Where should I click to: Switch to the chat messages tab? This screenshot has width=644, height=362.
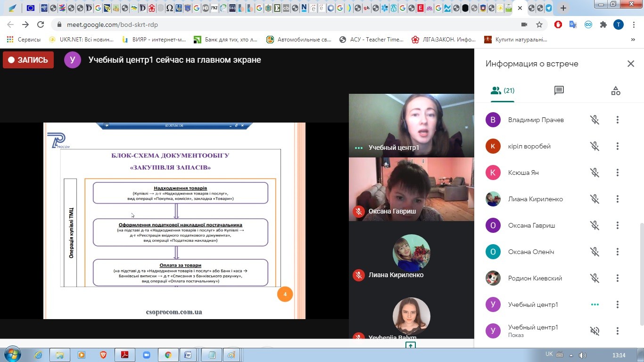point(559,90)
